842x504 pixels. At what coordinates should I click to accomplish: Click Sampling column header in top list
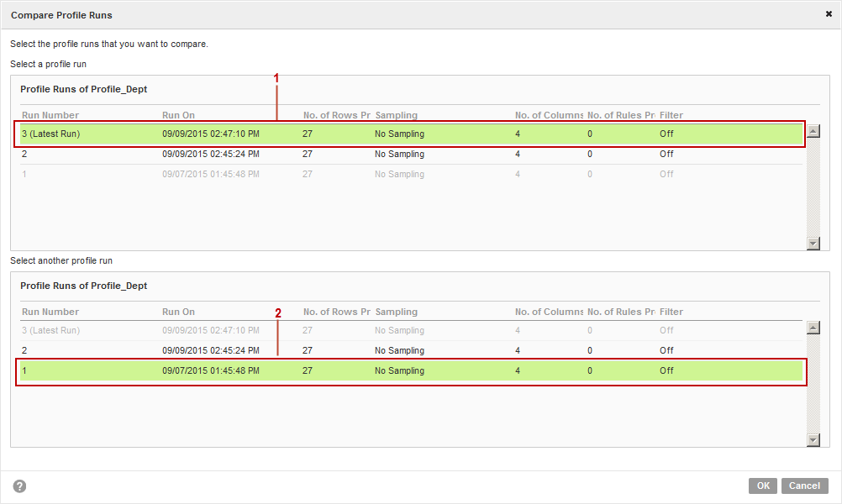tap(396, 115)
